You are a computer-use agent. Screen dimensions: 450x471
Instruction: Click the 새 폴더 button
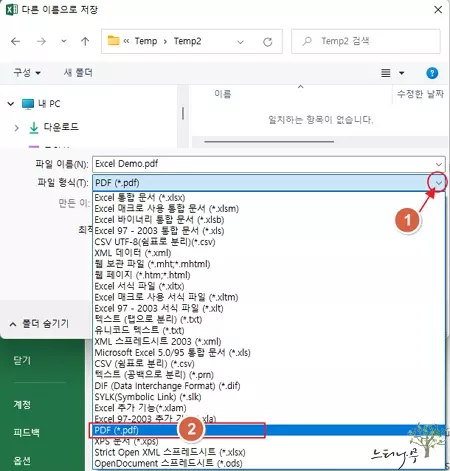[78, 72]
